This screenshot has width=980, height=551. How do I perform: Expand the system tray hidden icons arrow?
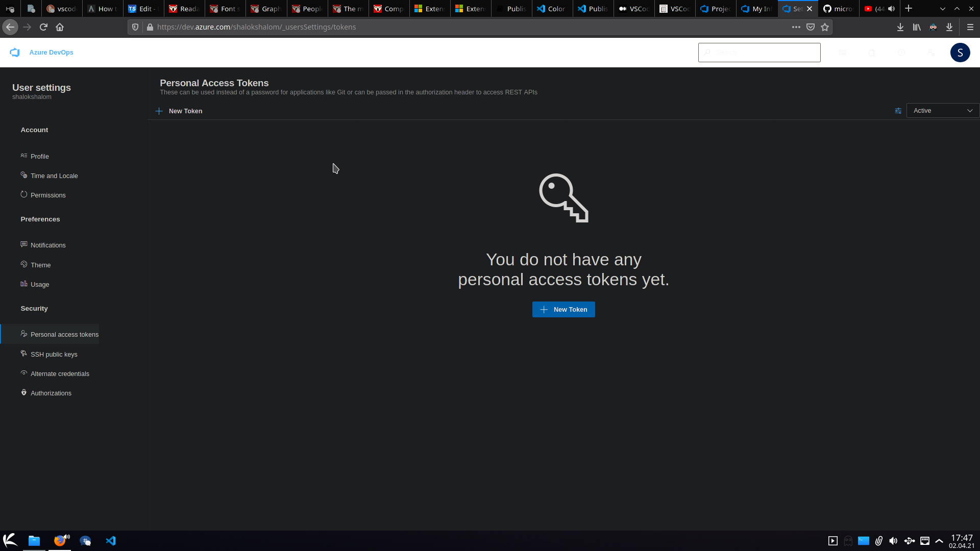pyautogui.click(x=939, y=541)
